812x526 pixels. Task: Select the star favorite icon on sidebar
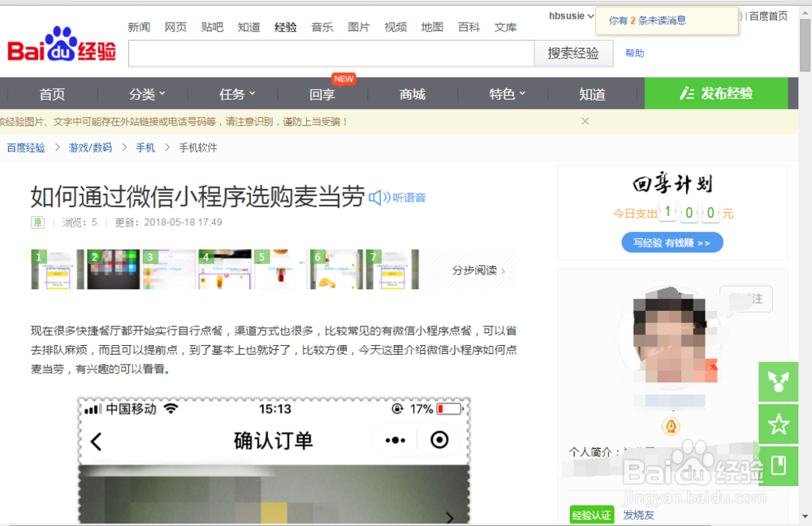pyautogui.click(x=778, y=424)
